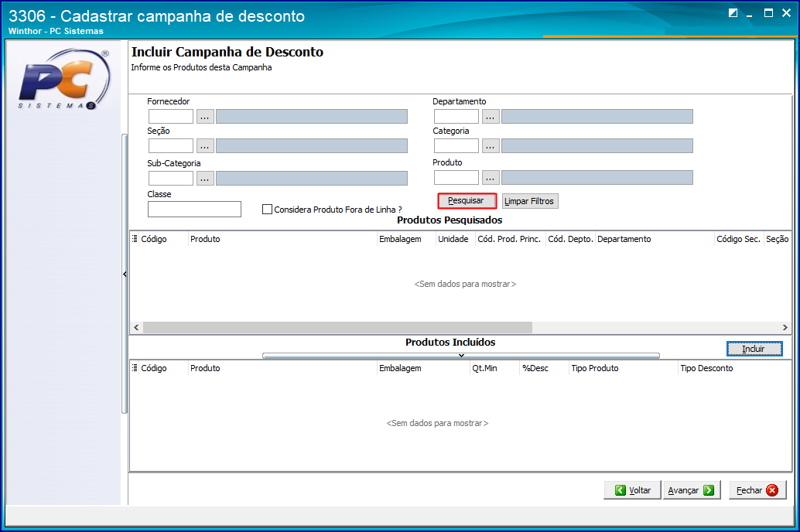800x532 pixels.
Task: Click the green arrow icon on Voltar
Action: tap(620, 490)
